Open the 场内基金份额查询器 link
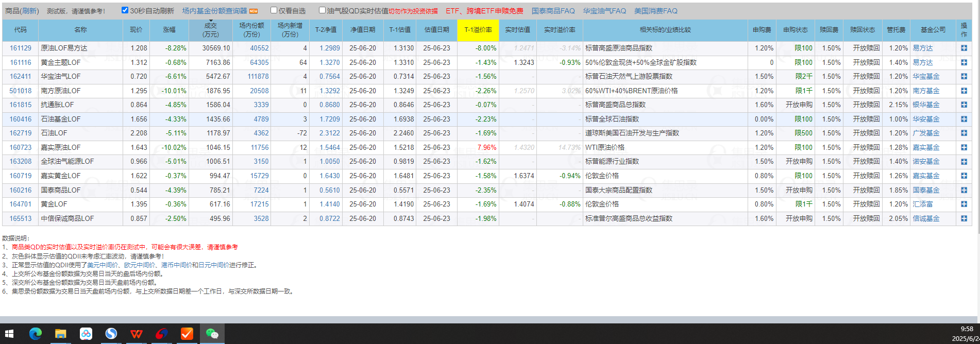Screen dimensions: 980x344 point(214,11)
